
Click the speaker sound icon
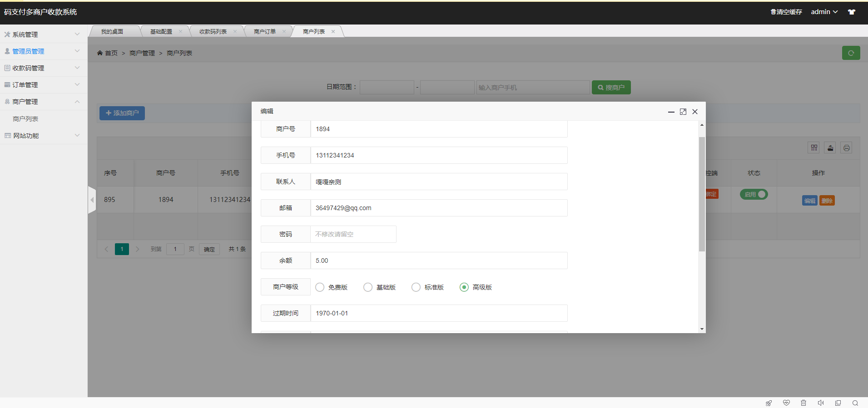click(821, 403)
